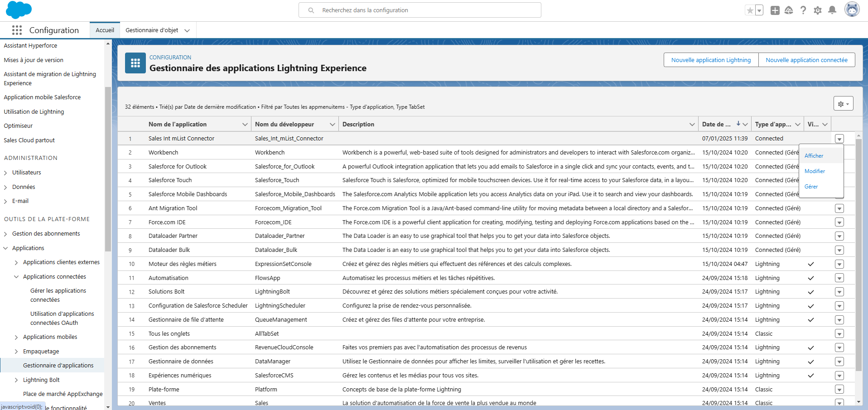Expand Applications mobiles node
The width and height of the screenshot is (868, 410).
16,338
